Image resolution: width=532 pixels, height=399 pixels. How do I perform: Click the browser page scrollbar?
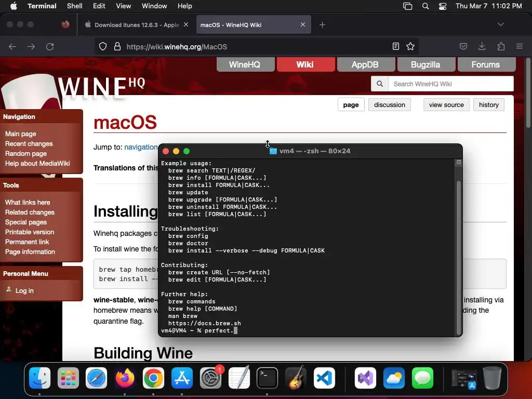click(x=528, y=94)
